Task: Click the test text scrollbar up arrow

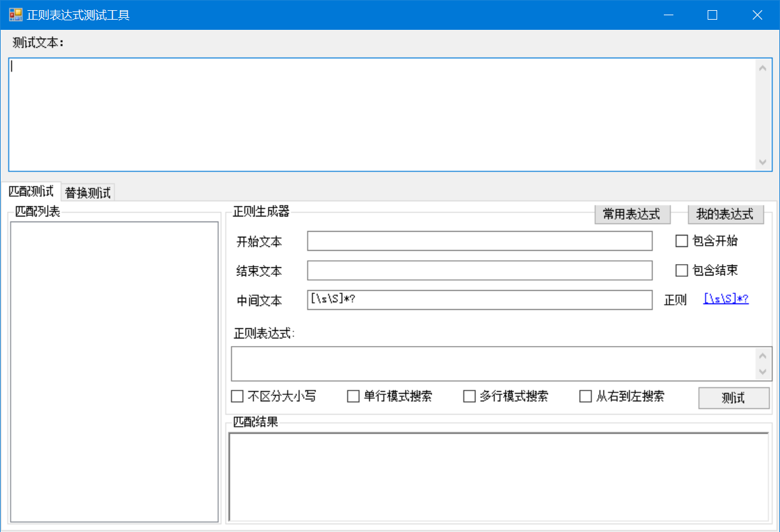Action: pyautogui.click(x=762, y=67)
